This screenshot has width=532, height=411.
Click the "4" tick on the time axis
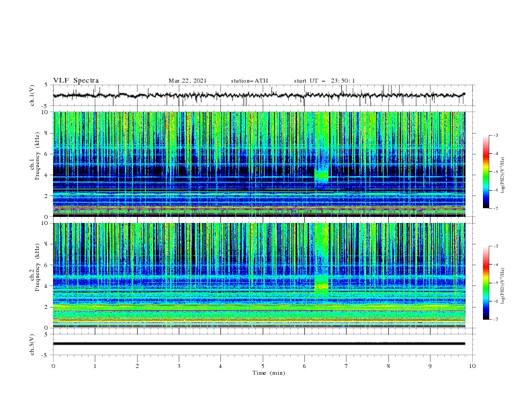[220, 366]
